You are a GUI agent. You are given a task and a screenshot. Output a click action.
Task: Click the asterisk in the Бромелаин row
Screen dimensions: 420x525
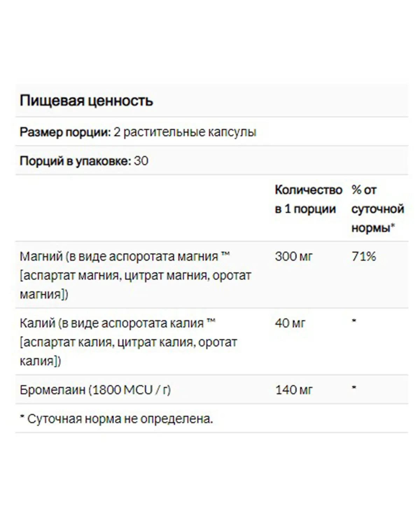354,387
